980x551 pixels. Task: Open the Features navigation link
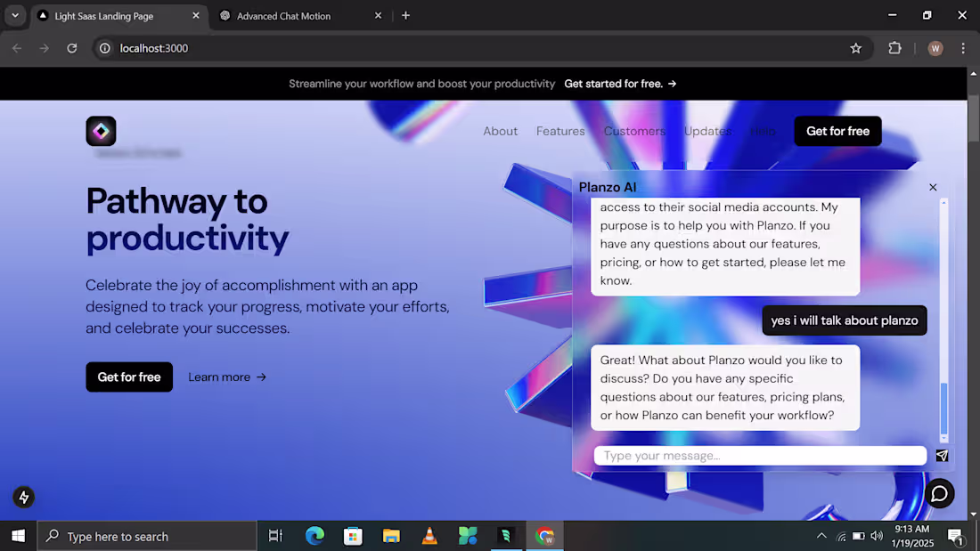560,131
